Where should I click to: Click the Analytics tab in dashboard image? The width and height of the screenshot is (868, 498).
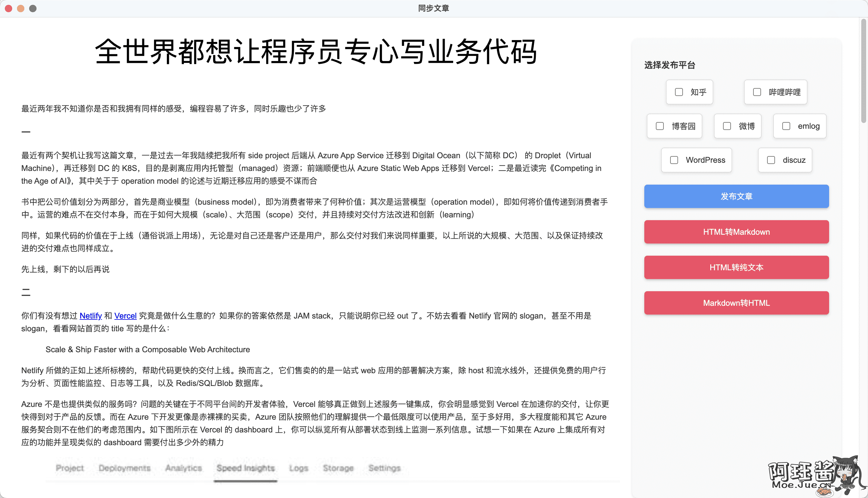(x=184, y=468)
